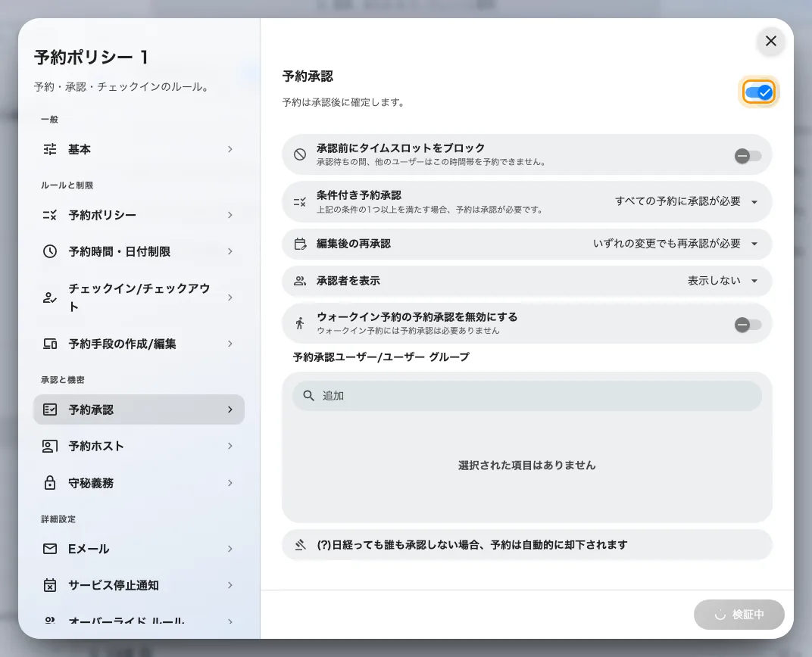The height and width of the screenshot is (657, 812).
Task: Open the すべての予約に承認が必要 dropdown
Action: pos(687,201)
